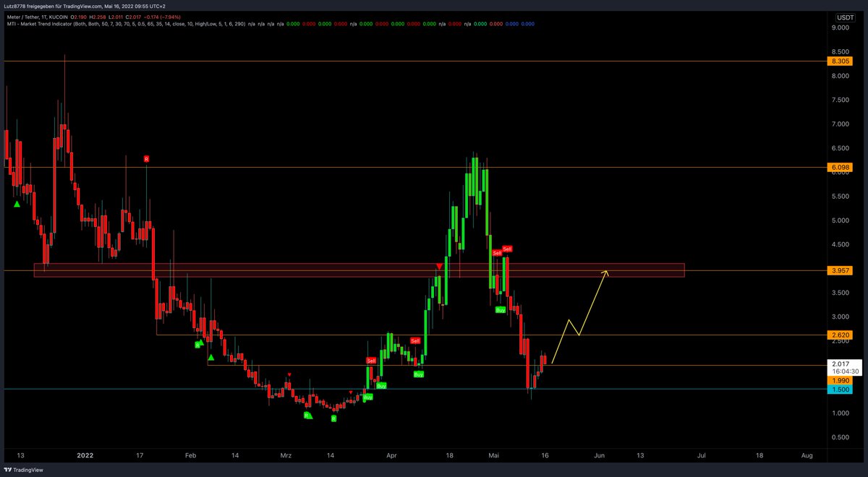Image resolution: width=868 pixels, height=477 pixels.
Task: Click the 17 date label on time axis
Action: [139, 456]
